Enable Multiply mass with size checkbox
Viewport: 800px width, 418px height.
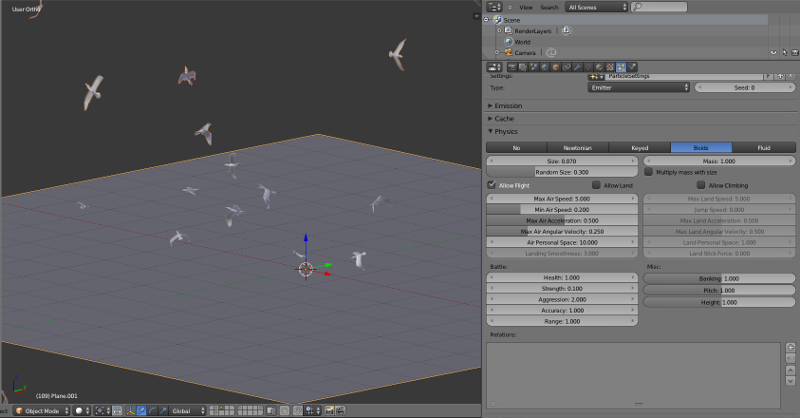pyautogui.click(x=649, y=172)
